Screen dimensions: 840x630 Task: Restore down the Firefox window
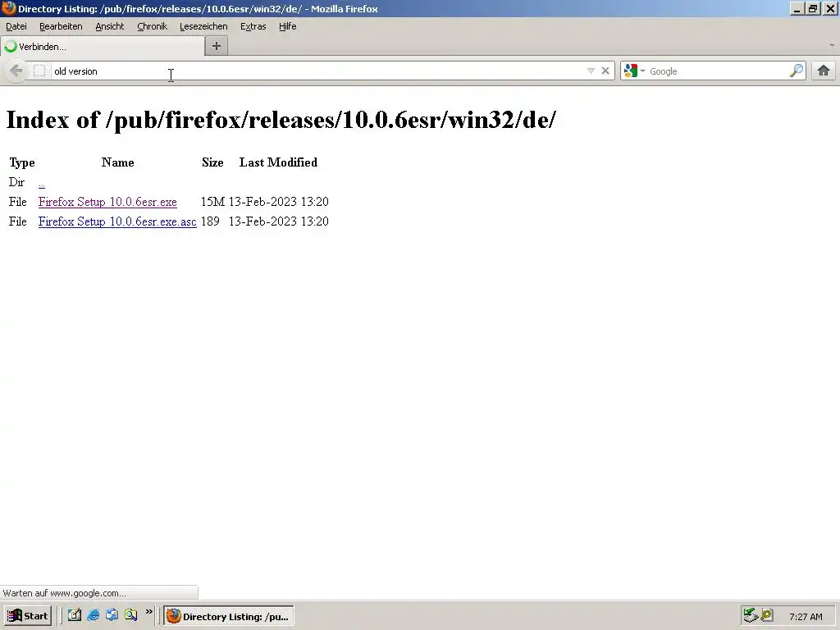tap(813, 8)
